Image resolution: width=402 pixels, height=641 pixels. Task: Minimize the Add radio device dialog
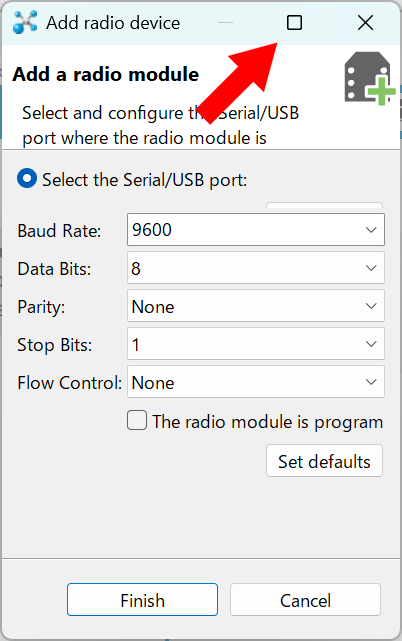tap(225, 22)
